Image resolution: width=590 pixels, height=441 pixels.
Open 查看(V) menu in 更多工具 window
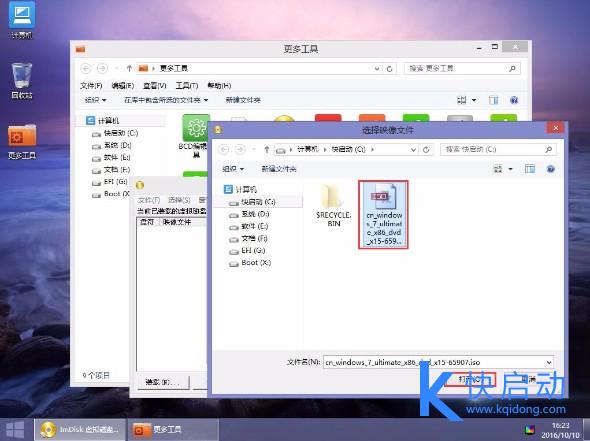tap(155, 86)
